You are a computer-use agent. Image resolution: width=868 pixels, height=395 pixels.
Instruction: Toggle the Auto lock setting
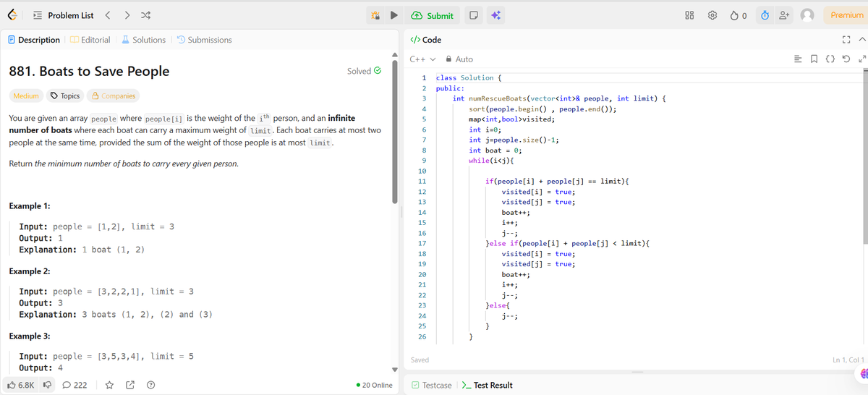459,59
